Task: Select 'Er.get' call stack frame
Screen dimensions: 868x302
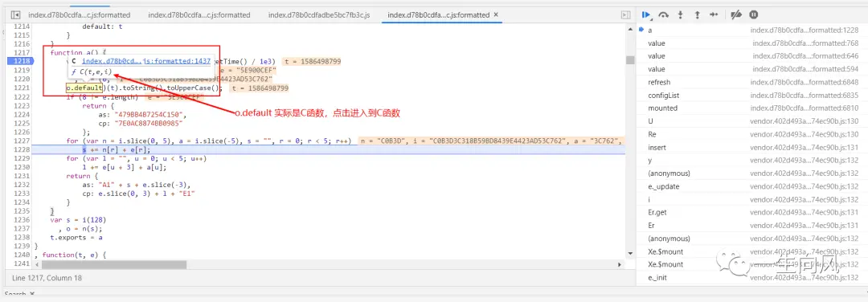Action: tap(751, 212)
